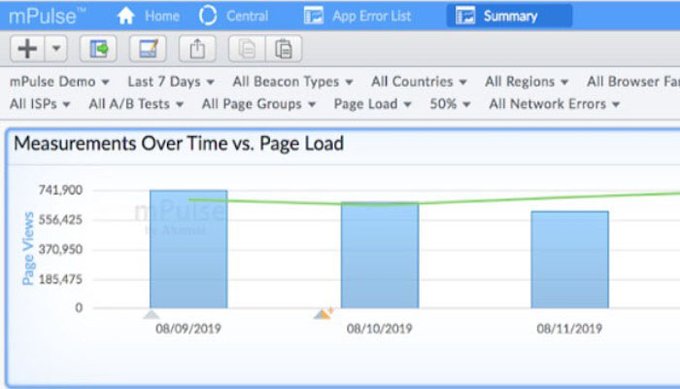The height and width of the screenshot is (389, 680).
Task: Click the 08/09/2019 date label
Action: click(x=188, y=329)
